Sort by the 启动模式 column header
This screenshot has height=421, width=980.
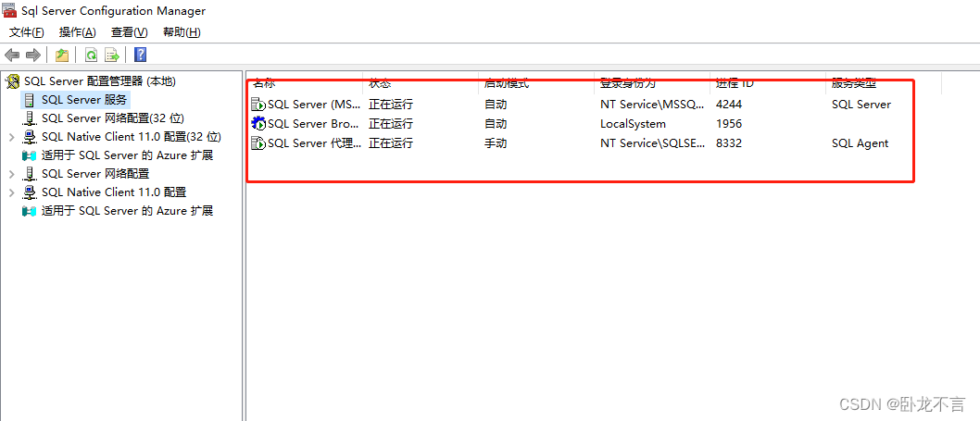tap(507, 83)
